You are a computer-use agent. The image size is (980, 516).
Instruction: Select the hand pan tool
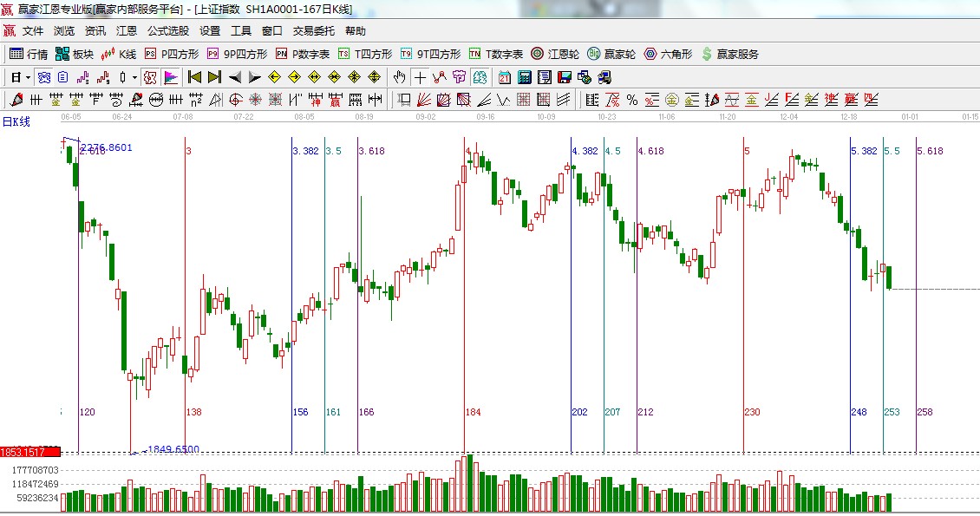399,77
